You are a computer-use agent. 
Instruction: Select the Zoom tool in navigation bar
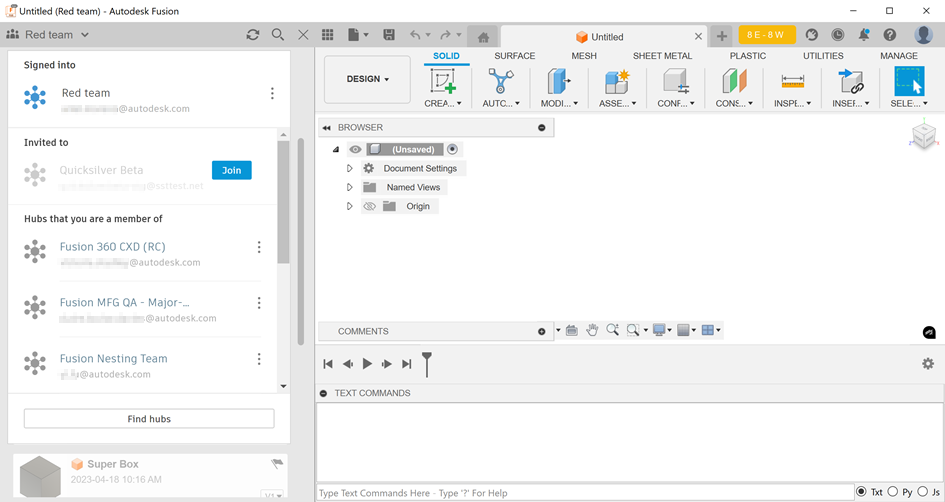(612, 330)
